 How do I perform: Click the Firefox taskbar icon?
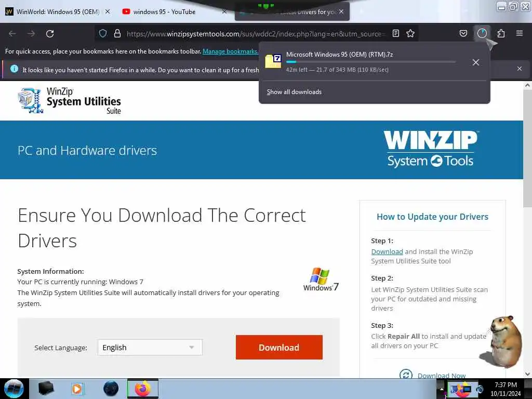[x=143, y=389]
